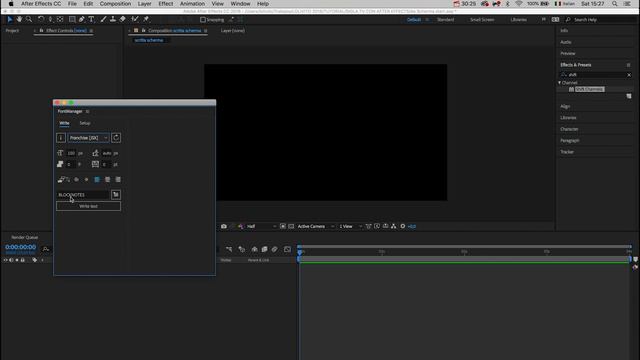Expand the Info panel

[x=564, y=31]
